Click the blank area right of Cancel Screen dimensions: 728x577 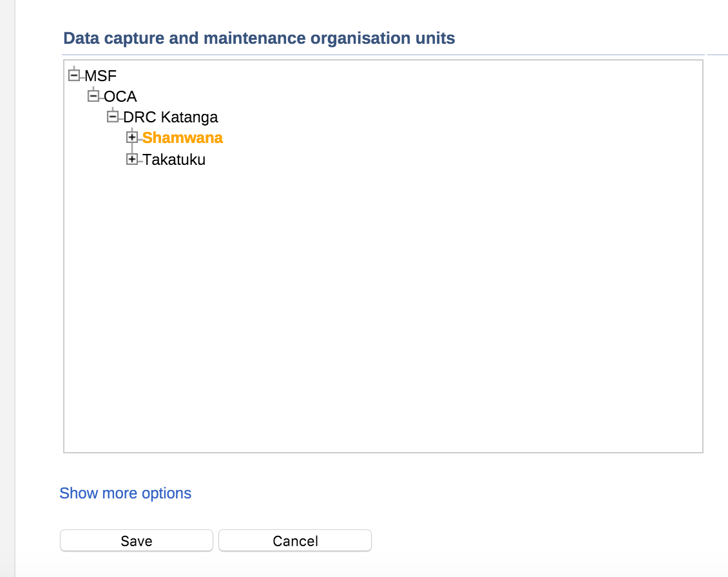tap(515, 541)
